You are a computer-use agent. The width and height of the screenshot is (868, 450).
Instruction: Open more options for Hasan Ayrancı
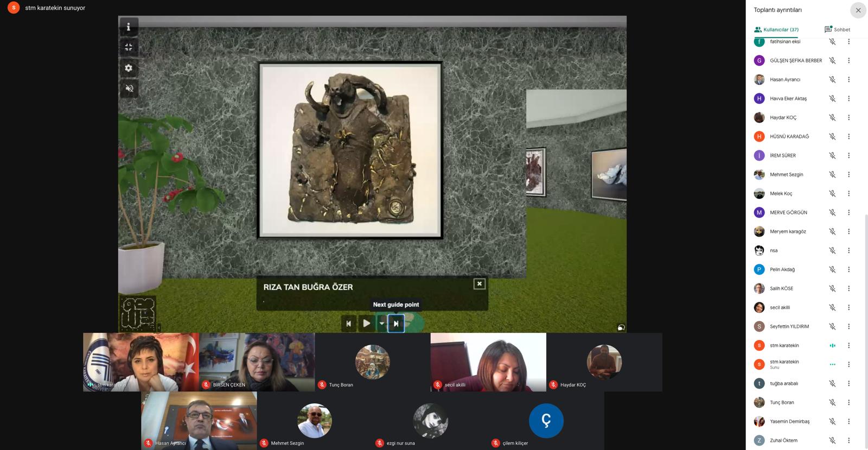pyautogui.click(x=849, y=80)
